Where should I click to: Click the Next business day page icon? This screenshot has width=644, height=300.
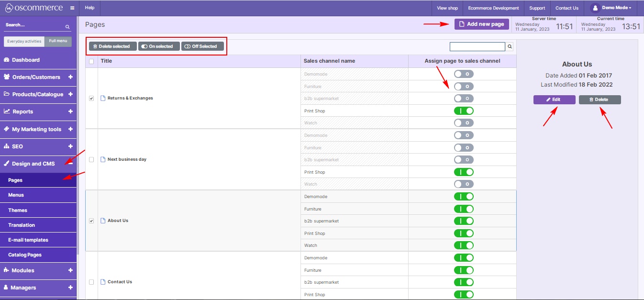[x=103, y=159]
